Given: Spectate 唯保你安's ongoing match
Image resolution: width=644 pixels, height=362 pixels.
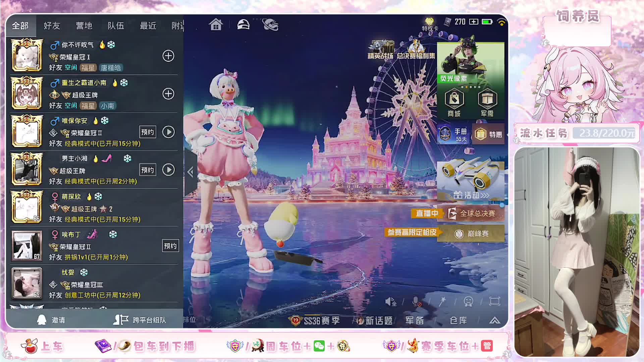Looking at the screenshot, I should (x=168, y=132).
